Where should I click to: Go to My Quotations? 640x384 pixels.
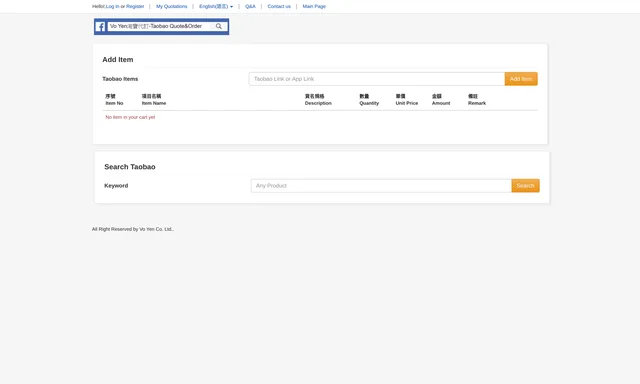pos(171,7)
